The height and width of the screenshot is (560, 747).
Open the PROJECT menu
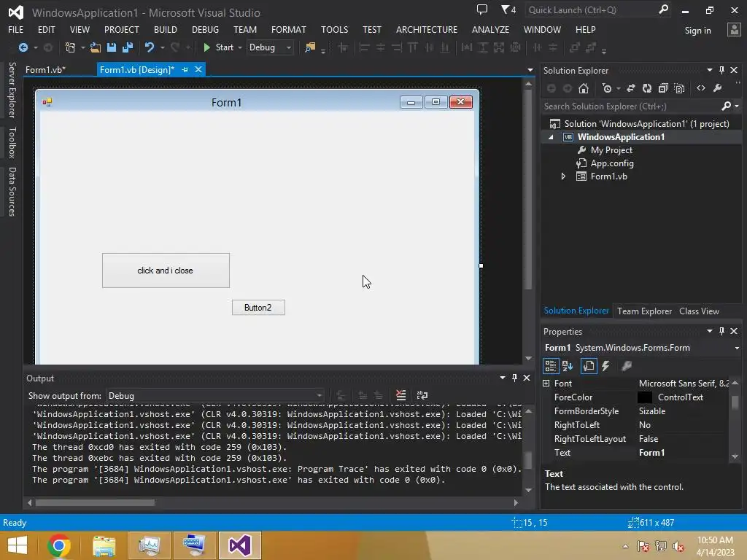(122, 29)
